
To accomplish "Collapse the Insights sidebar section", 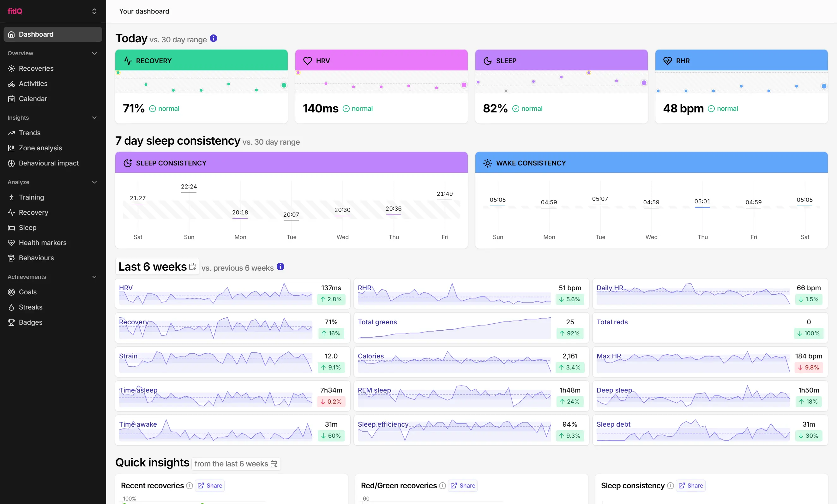I will click(x=94, y=118).
